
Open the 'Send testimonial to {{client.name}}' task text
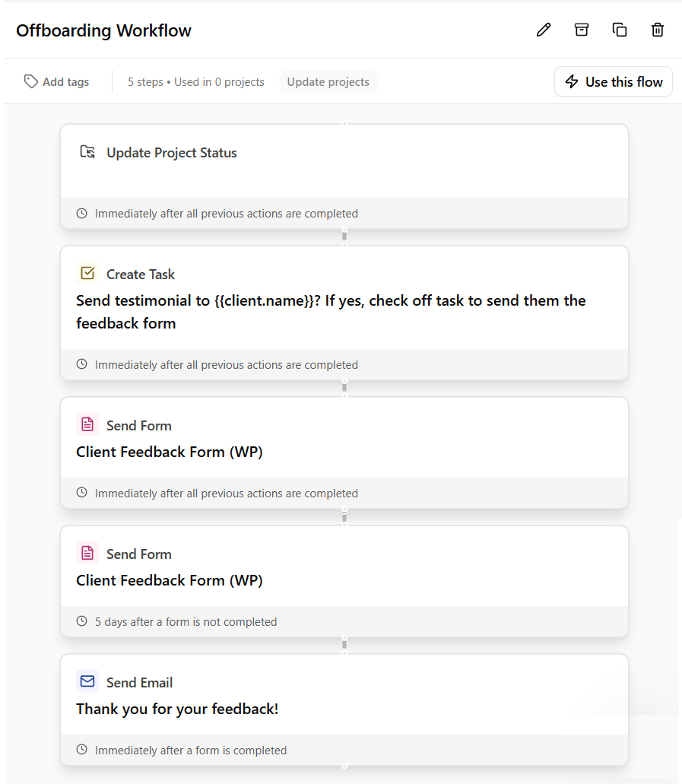point(331,312)
